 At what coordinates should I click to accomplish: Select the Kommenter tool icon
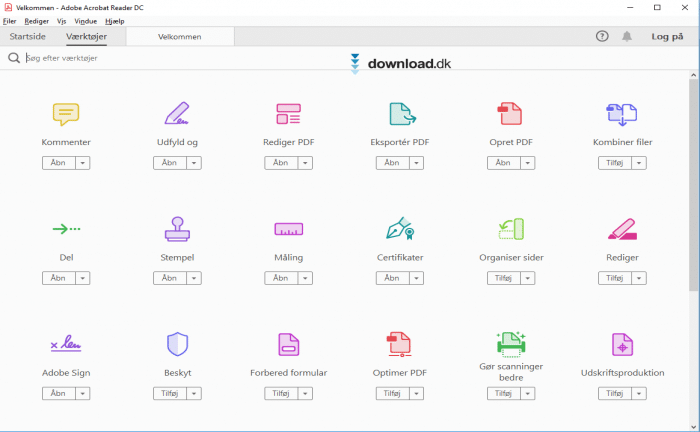pyautogui.click(x=66, y=114)
